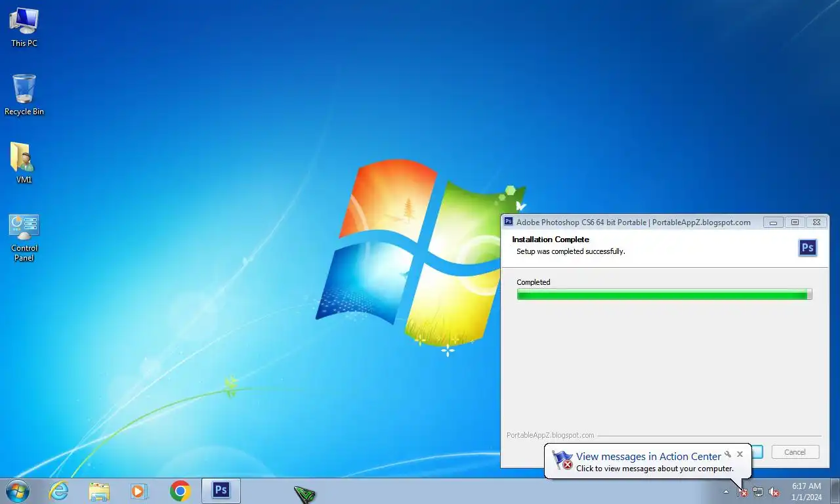Click the 'Completed' status label
Image resolution: width=840 pixels, height=504 pixels.
(x=534, y=282)
